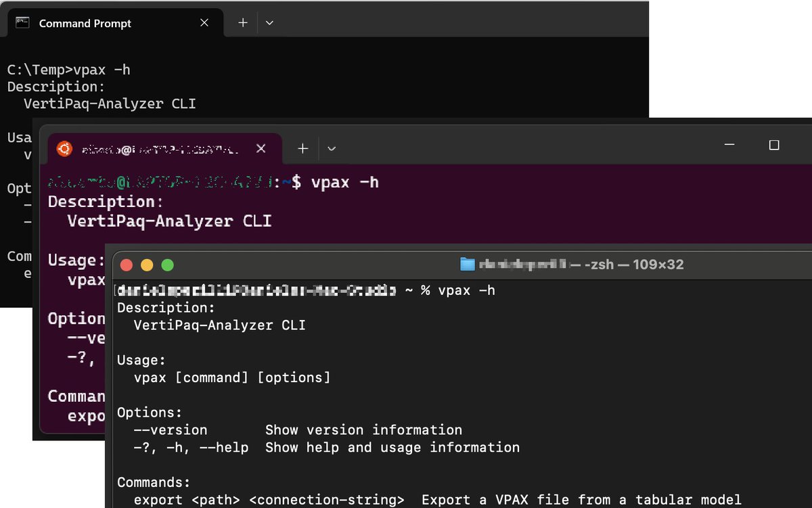Click '-?, -h, --help' option in zsh window
The image size is (812, 508).
point(191,448)
